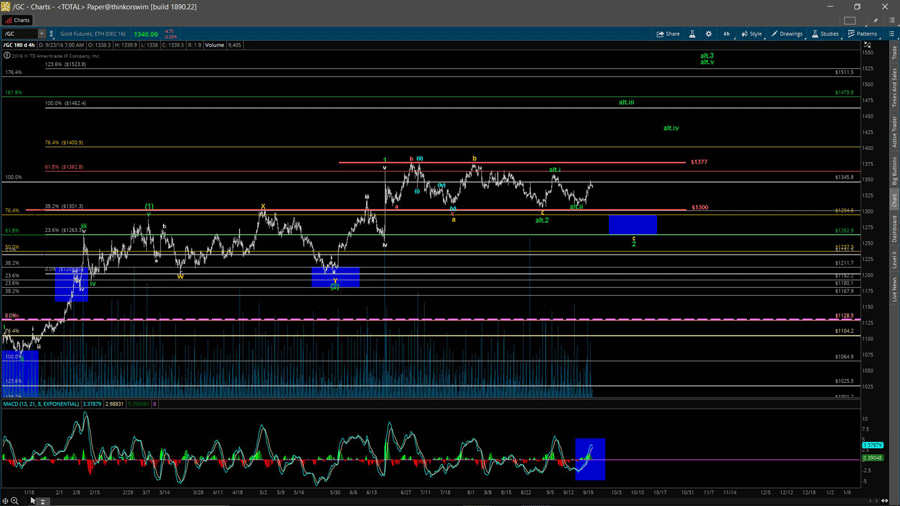Open the Drawings tools menu
Viewport: 900px width, 506px height.
pos(787,34)
